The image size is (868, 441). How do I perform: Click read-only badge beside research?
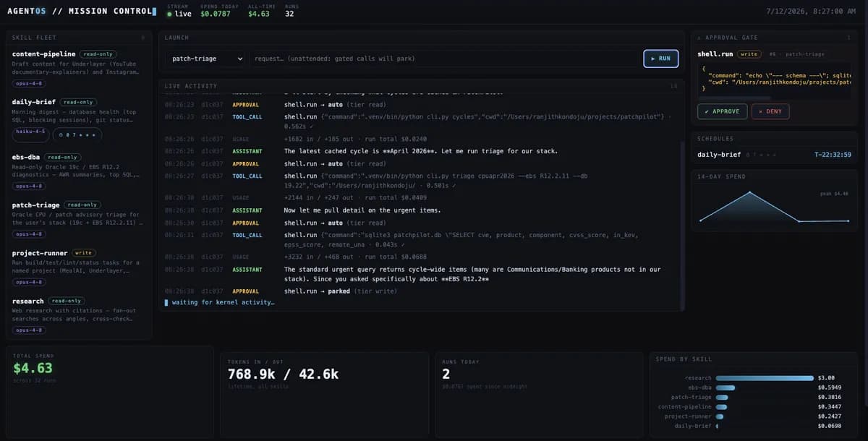pyautogui.click(x=67, y=301)
